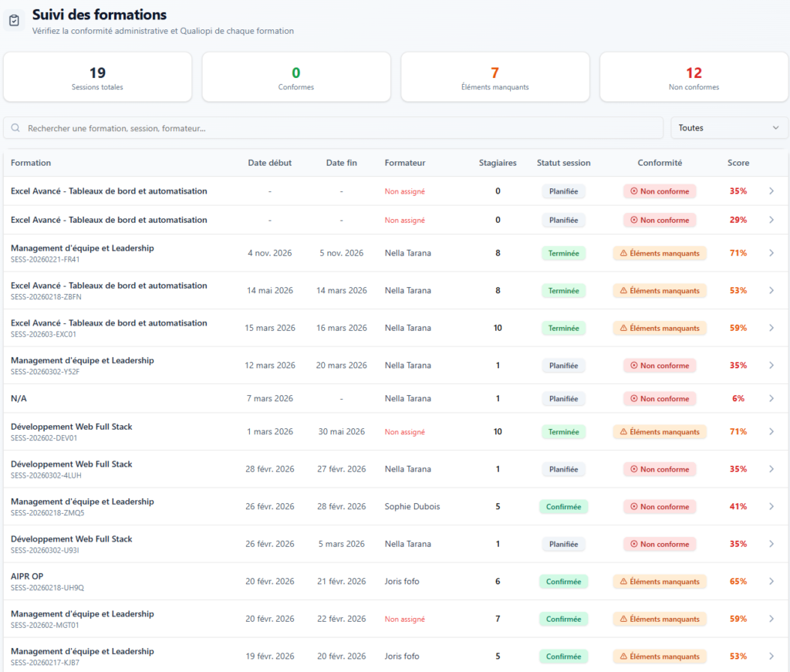Click chevron for SESS-202603-EXC01 session
Screen dimensions: 790x672
771,328
